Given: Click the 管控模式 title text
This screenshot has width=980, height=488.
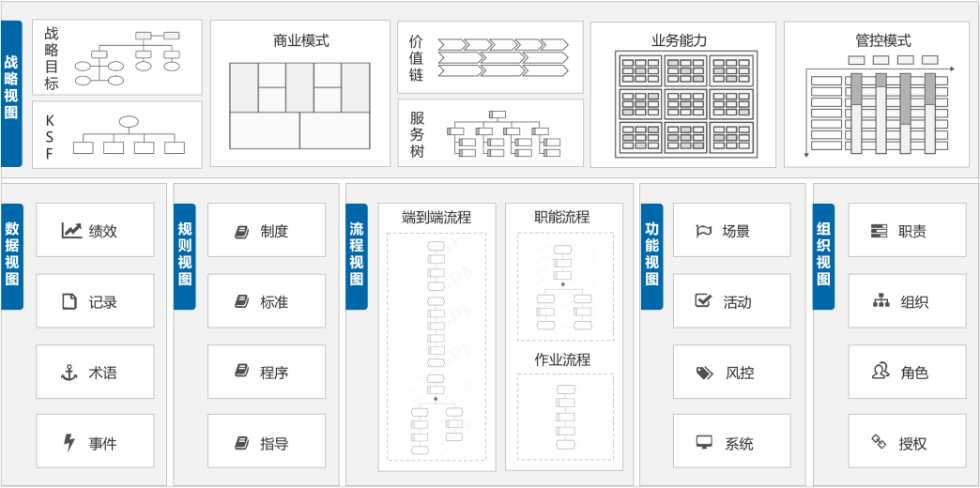Looking at the screenshot, I should (x=883, y=40).
